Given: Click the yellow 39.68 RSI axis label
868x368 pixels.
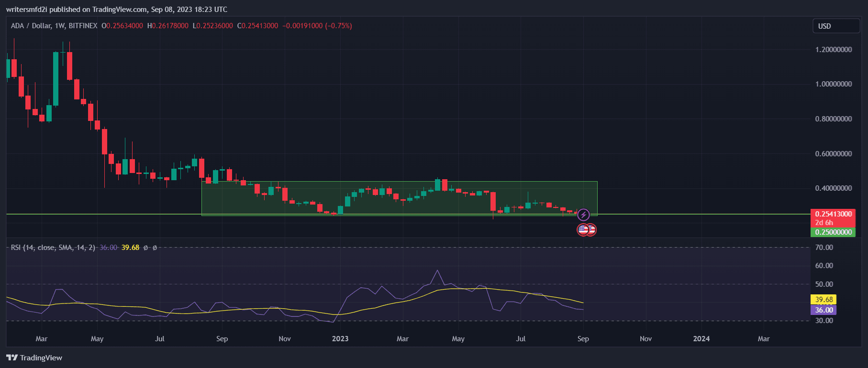Looking at the screenshot, I should pos(823,300).
